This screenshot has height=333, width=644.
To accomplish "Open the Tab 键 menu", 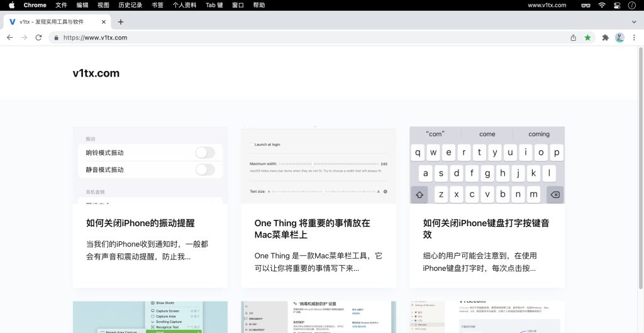I will 214,5.
